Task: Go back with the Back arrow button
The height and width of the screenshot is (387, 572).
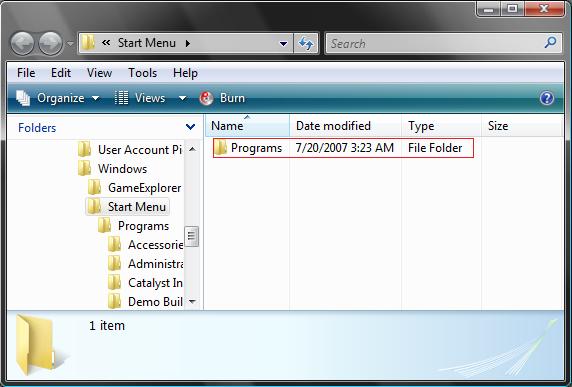Action: [22, 43]
